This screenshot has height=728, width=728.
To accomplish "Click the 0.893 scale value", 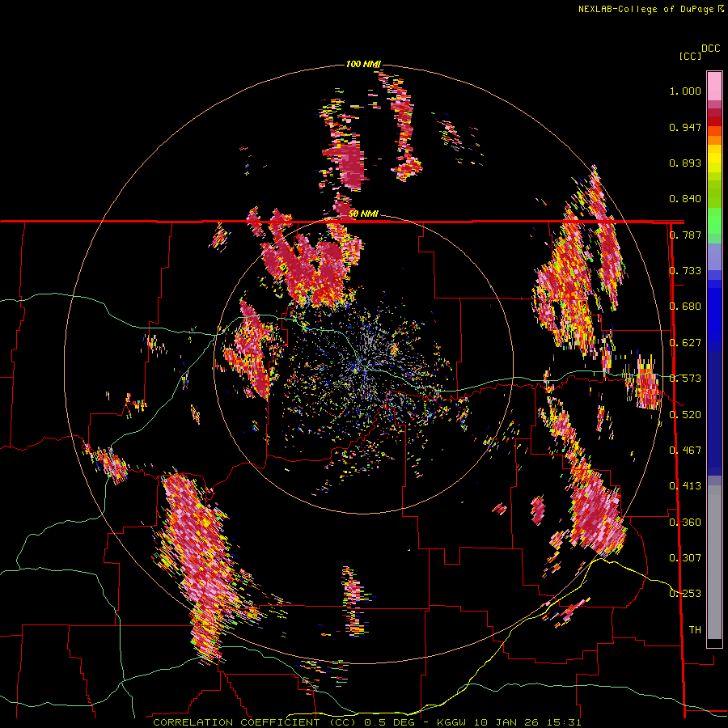I will [x=685, y=163].
